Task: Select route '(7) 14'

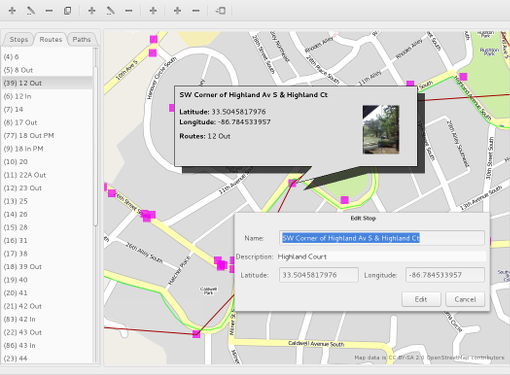Action: [x=47, y=109]
